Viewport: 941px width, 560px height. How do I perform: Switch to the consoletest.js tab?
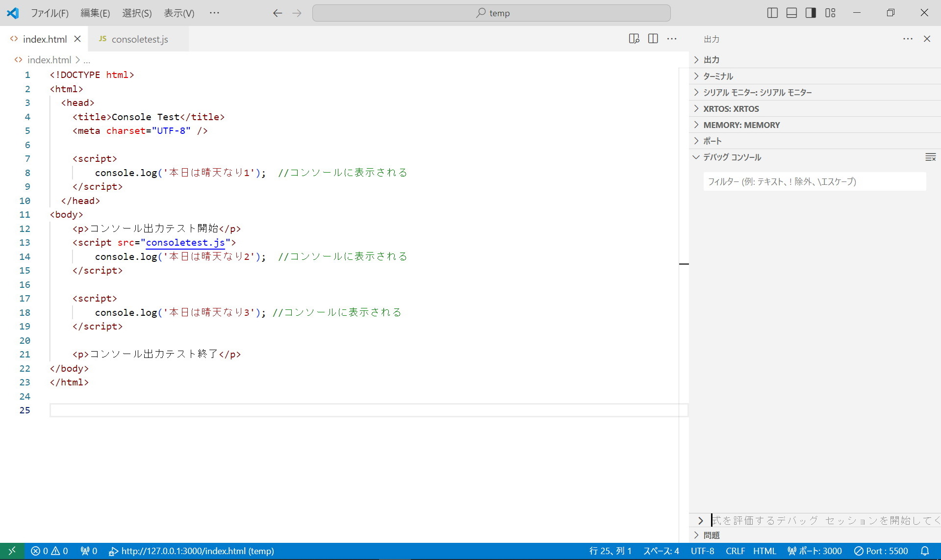click(x=139, y=39)
